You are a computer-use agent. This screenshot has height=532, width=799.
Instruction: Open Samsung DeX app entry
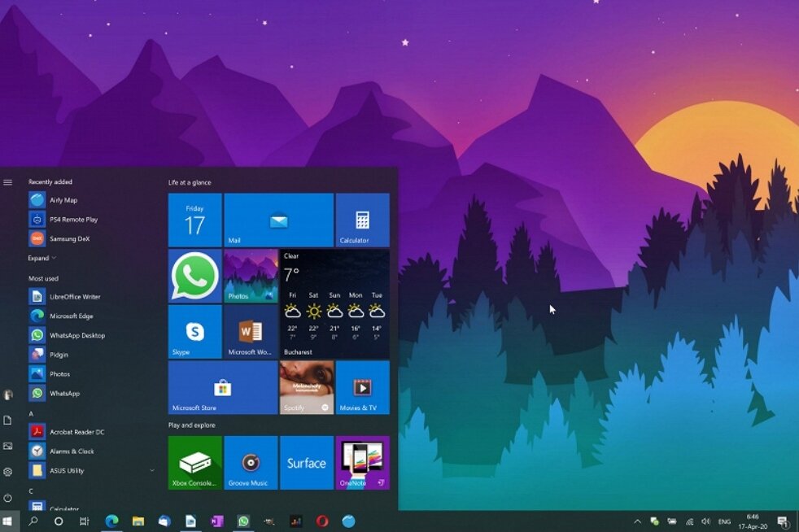[x=92, y=238]
